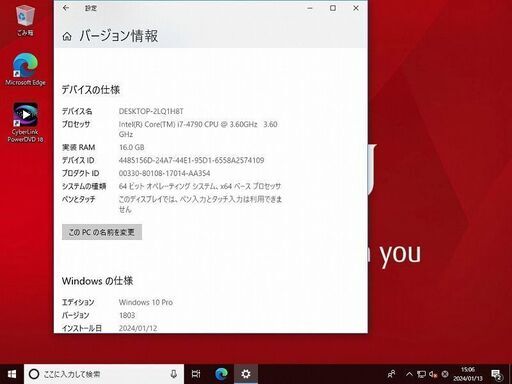The height and width of the screenshot is (384, 512).
Task: Select install date 2024/01/12
Action: [138, 328]
